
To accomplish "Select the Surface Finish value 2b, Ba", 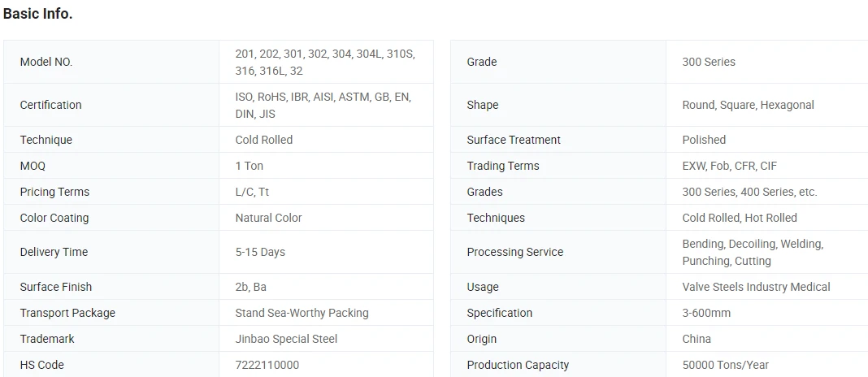I will point(251,288).
